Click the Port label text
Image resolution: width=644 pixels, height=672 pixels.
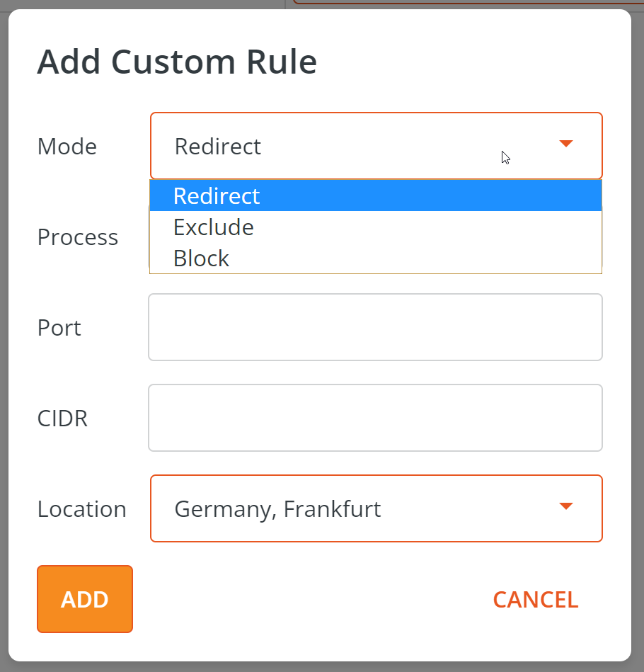tap(58, 327)
